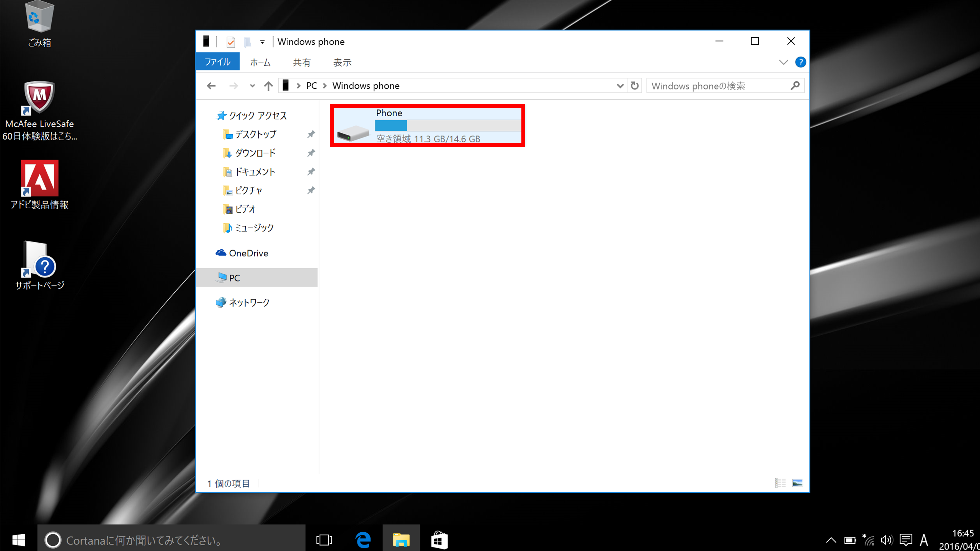
Task: Open the Explorer help question mark icon
Action: coord(800,62)
